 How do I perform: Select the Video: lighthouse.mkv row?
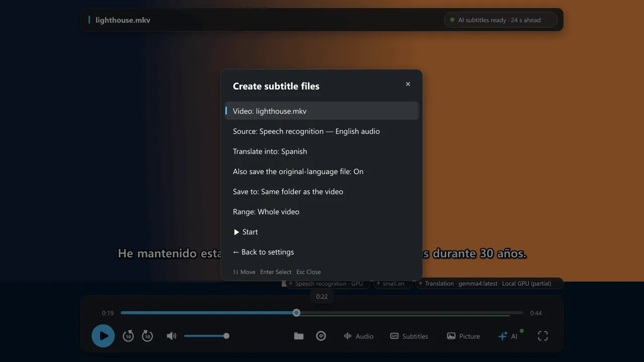(x=321, y=111)
